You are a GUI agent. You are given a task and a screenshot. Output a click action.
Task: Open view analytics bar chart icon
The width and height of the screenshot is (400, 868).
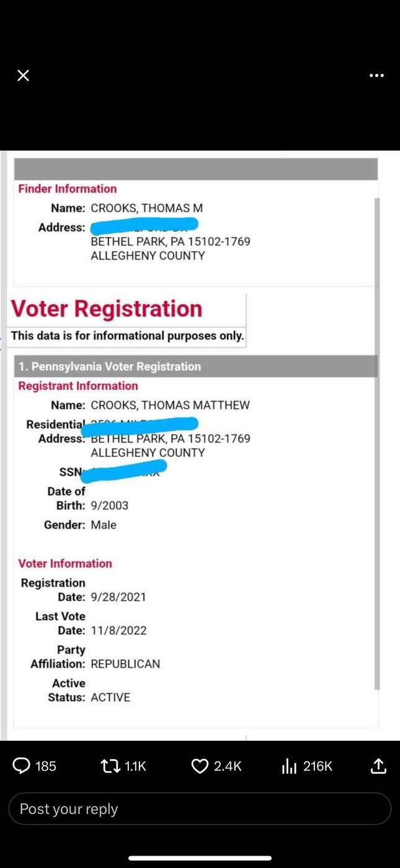(289, 767)
